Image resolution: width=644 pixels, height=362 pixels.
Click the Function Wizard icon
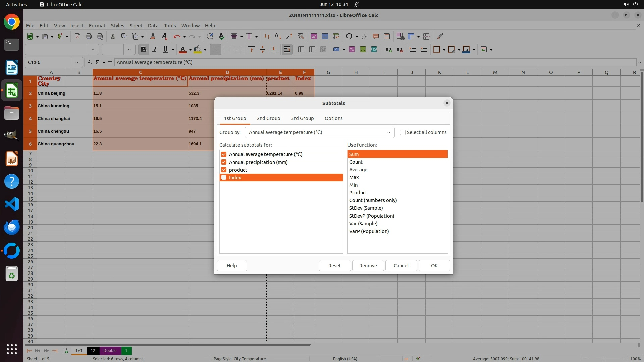(x=90, y=62)
